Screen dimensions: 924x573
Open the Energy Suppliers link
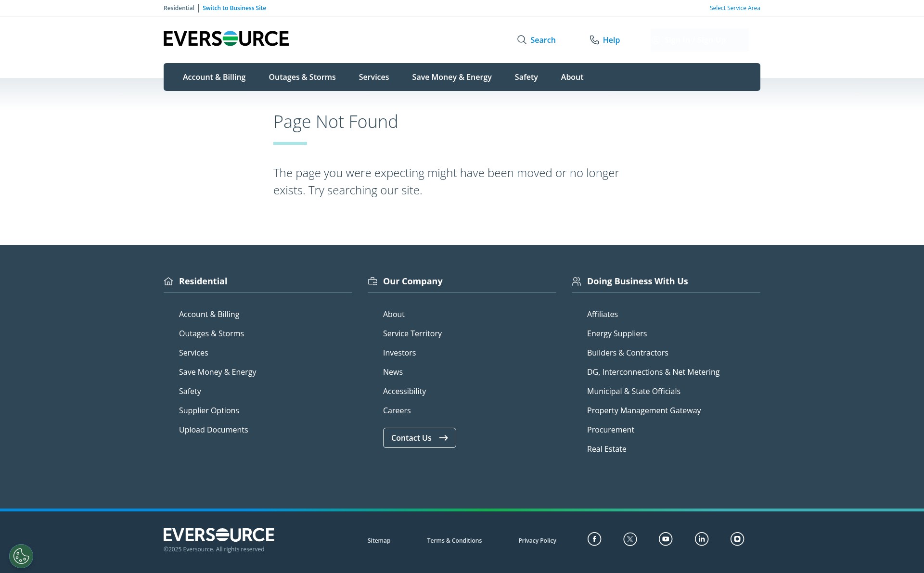coord(617,333)
